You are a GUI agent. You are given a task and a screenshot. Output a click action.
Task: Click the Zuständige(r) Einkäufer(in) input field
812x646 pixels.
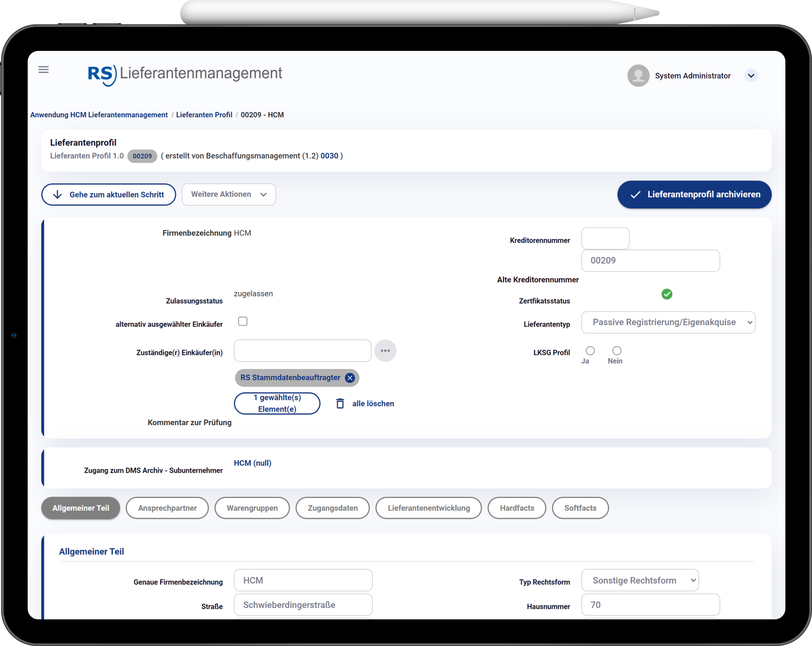click(303, 351)
